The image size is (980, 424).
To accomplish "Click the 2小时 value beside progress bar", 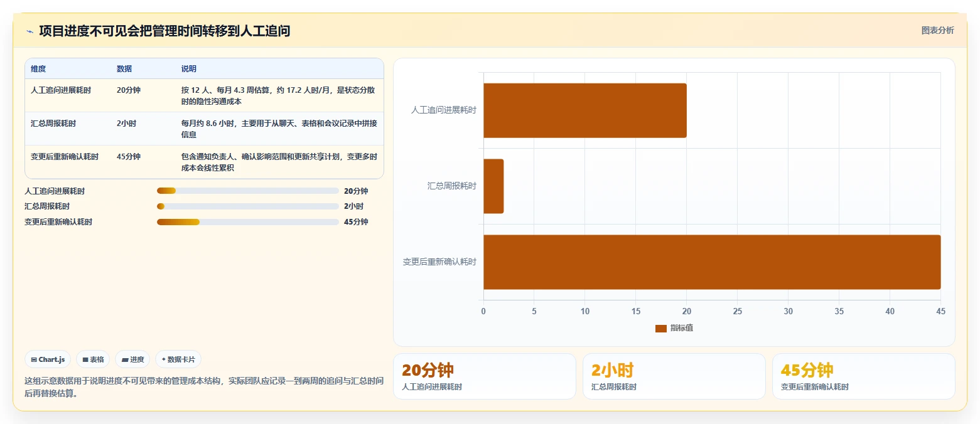I will click(x=353, y=206).
